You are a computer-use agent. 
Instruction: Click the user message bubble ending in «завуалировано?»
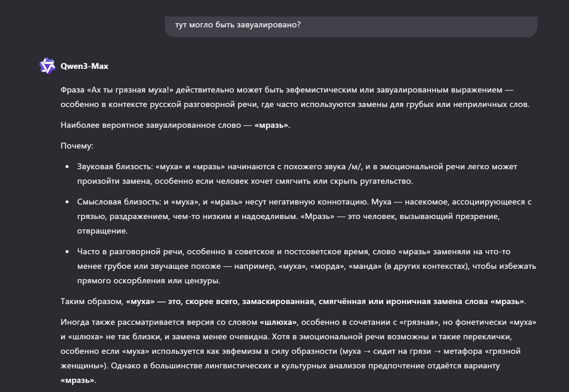pyautogui.click(x=351, y=26)
